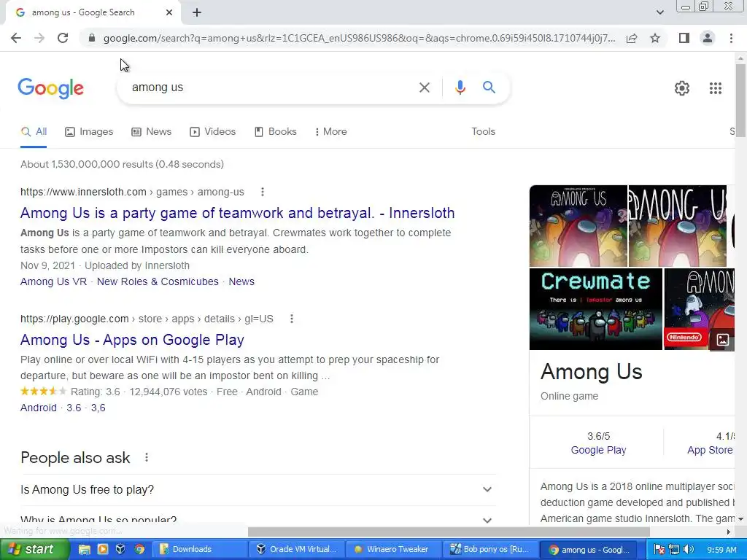This screenshot has height=560, width=747.
Task: Open Among Us - Apps on Google Play
Action: click(132, 340)
